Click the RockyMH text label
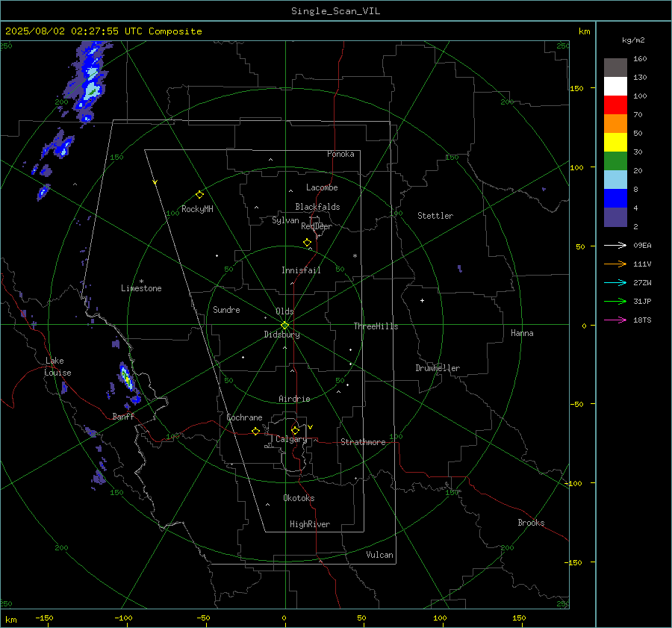This screenshot has width=672, height=628. click(197, 209)
